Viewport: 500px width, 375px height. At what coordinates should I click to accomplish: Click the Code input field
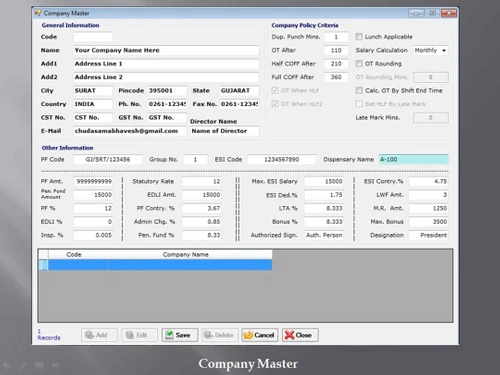(x=93, y=37)
